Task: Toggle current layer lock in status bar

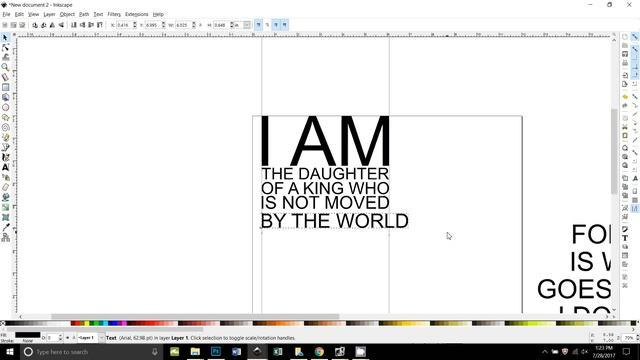Action: (x=74, y=338)
